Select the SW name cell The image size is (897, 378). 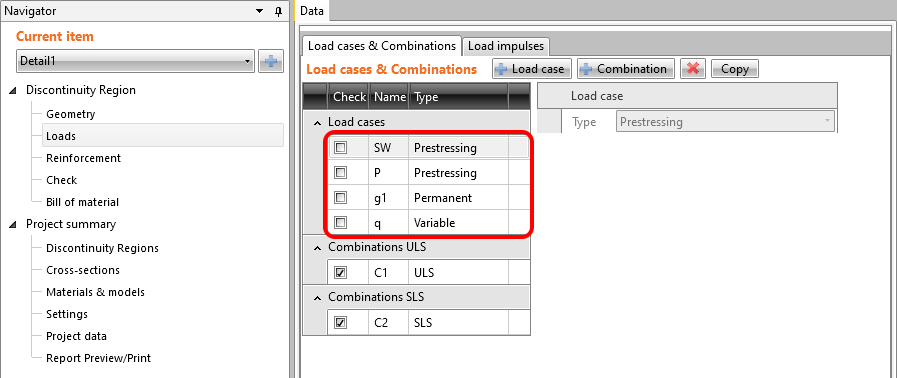point(388,148)
